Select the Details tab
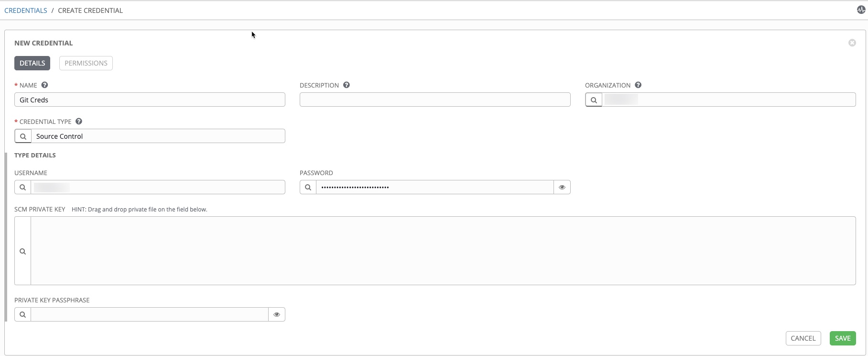The image size is (868, 356). pos(32,63)
